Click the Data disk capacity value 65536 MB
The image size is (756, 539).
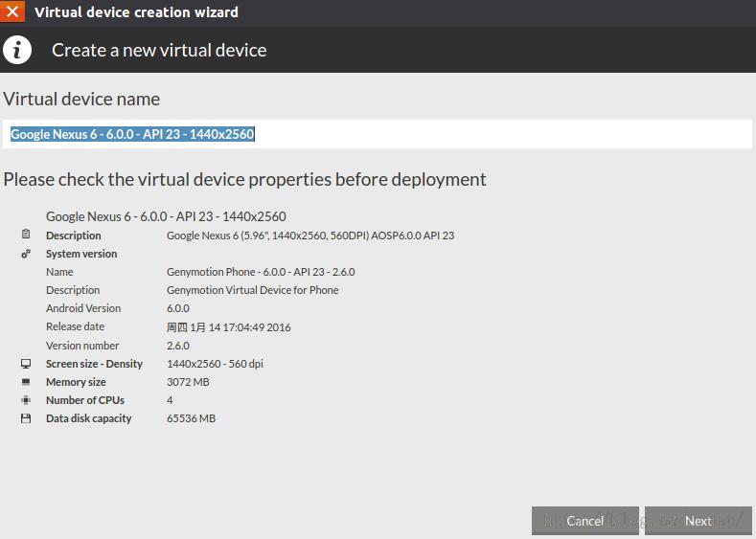[191, 418]
